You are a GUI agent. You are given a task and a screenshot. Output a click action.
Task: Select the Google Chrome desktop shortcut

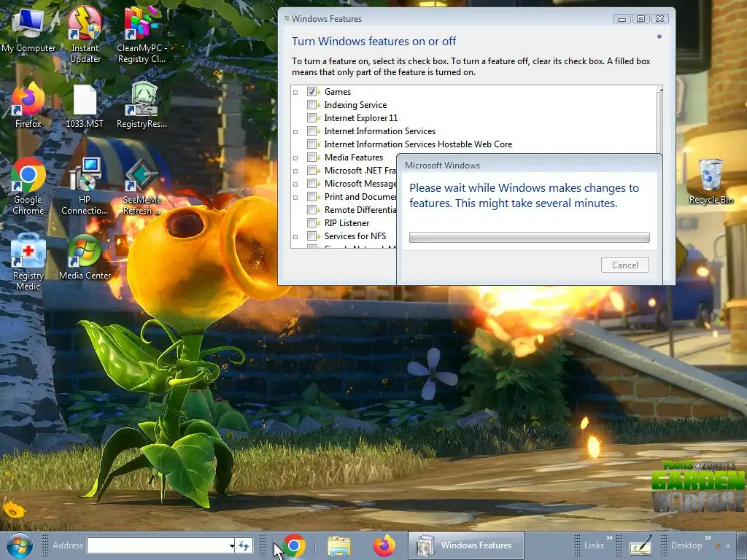click(x=28, y=187)
